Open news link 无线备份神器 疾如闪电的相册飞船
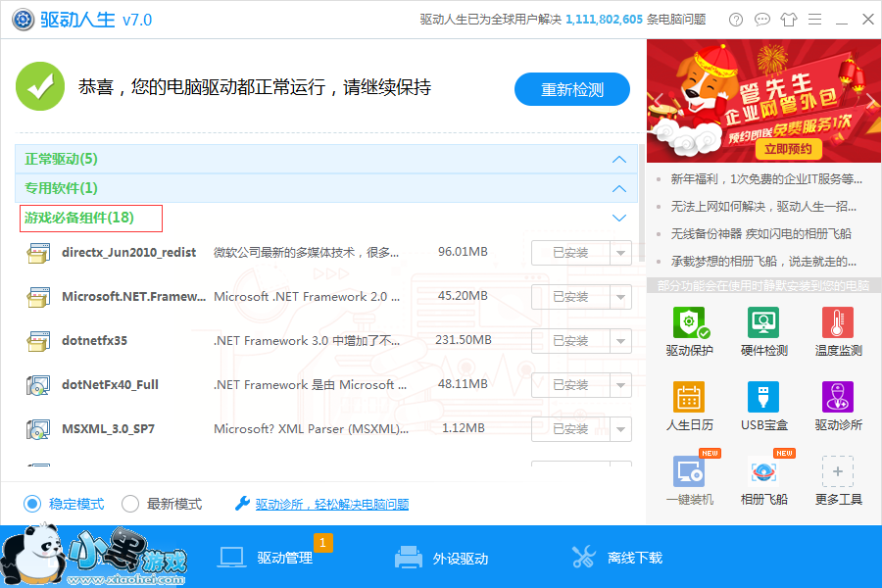The image size is (882, 588). [x=761, y=233]
